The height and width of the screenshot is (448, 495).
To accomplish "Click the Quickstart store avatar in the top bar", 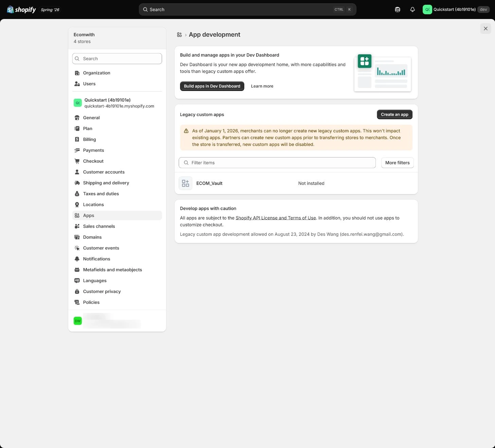I will 427,10.
